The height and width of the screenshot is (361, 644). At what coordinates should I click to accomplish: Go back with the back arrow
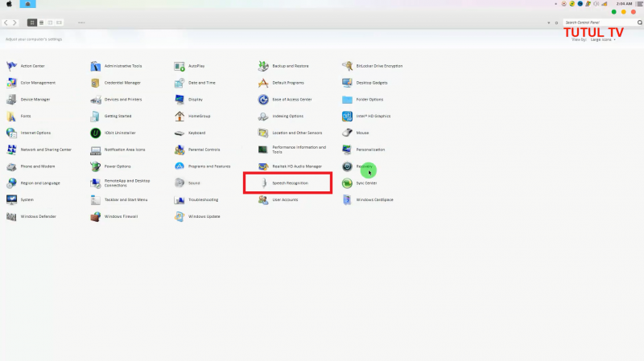tap(6, 23)
